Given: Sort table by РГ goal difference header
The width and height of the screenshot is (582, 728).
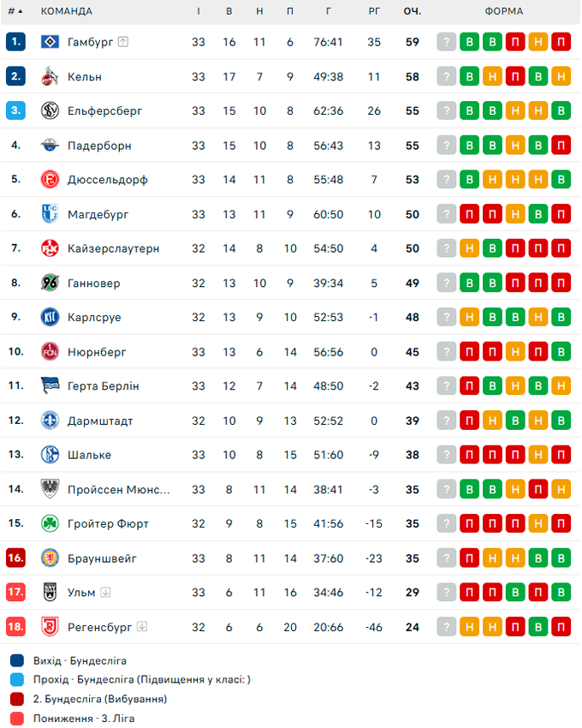Looking at the screenshot, I should tap(374, 11).
